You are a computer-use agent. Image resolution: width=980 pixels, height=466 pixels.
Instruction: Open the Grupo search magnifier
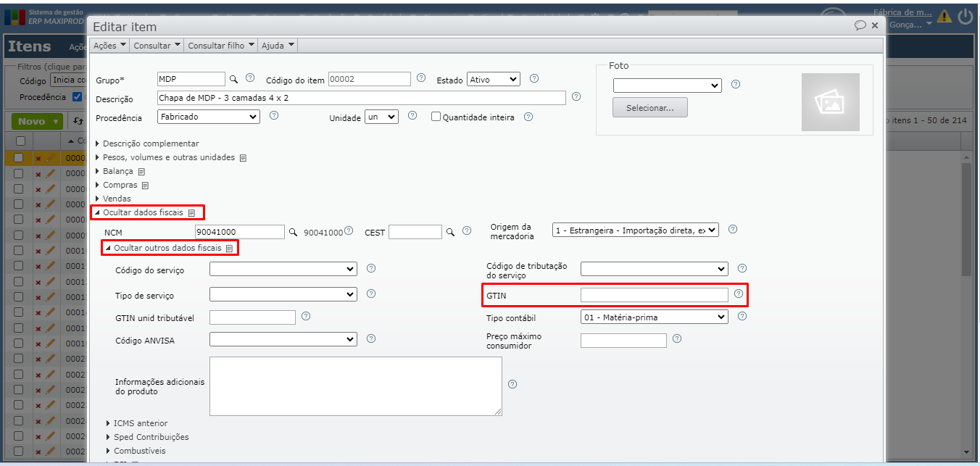(x=233, y=79)
